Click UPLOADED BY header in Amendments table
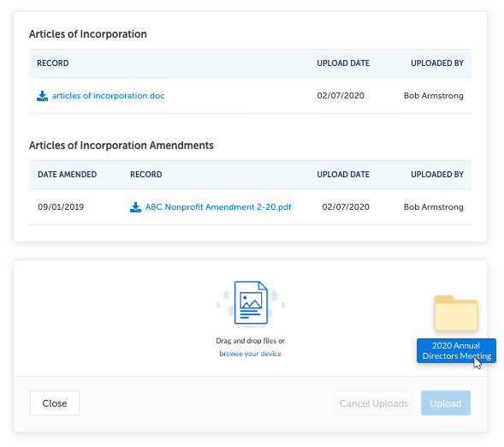This screenshot has height=447, width=504. [437, 175]
